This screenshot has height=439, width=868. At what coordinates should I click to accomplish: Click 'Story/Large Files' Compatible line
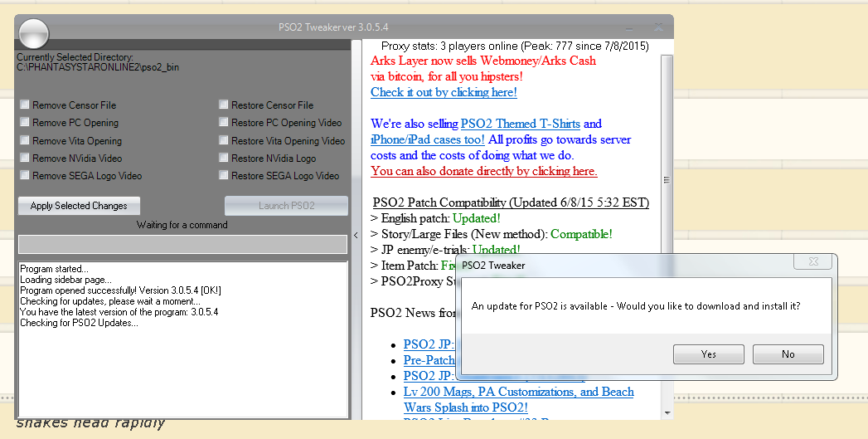492,235
